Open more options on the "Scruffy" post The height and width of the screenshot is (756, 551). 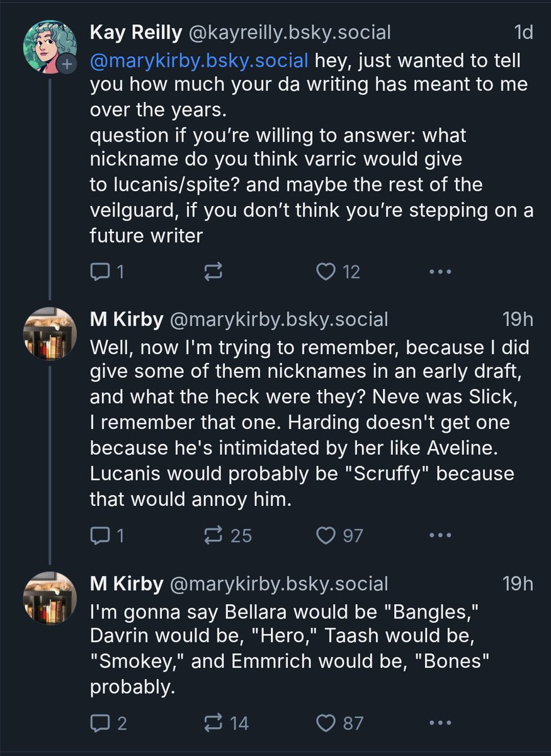click(x=440, y=535)
